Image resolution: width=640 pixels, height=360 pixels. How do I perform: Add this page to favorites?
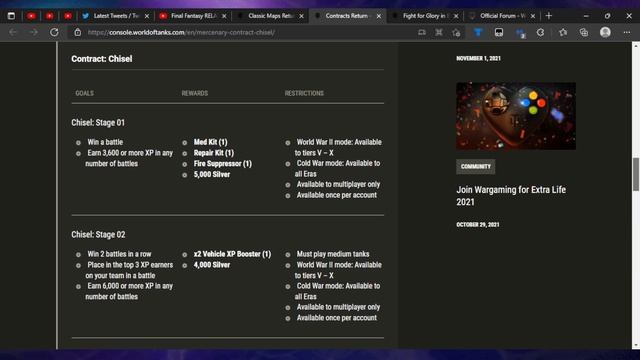[456, 32]
